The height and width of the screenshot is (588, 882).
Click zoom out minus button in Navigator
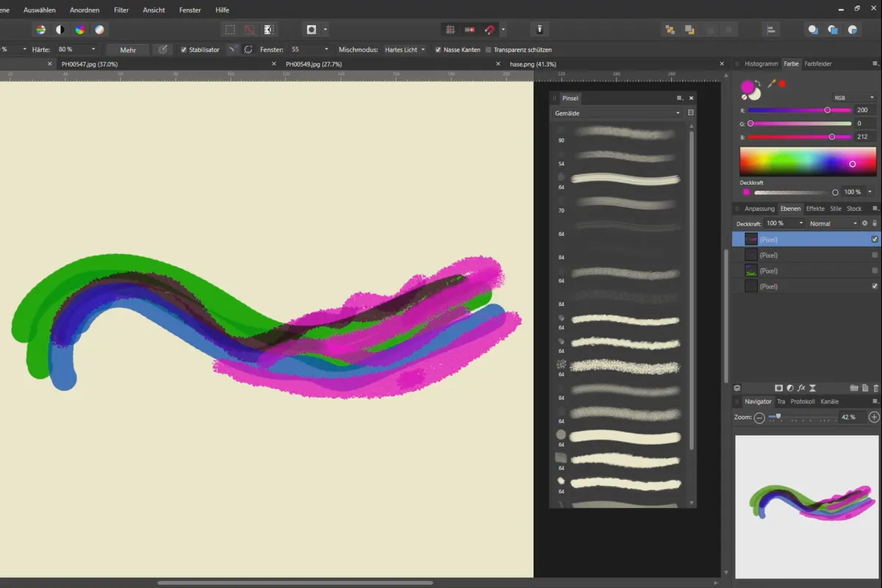[759, 417]
